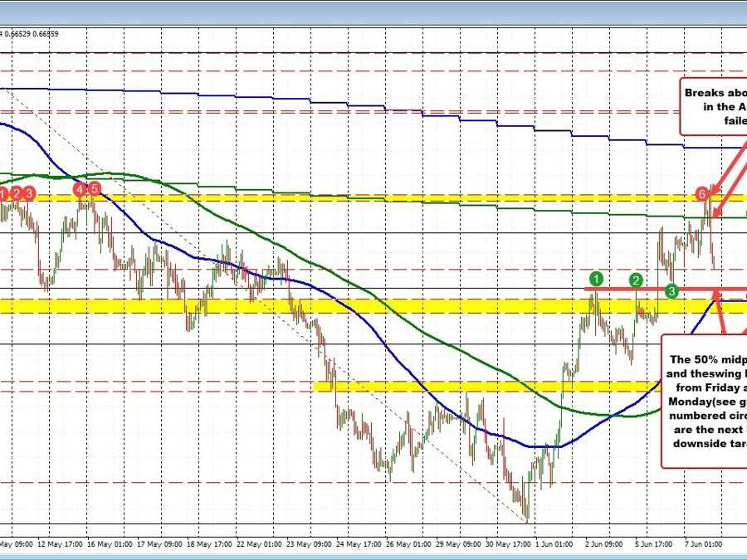Click the "23 May 09:00" time label
This screenshot has width=747, height=560.
tap(309, 543)
